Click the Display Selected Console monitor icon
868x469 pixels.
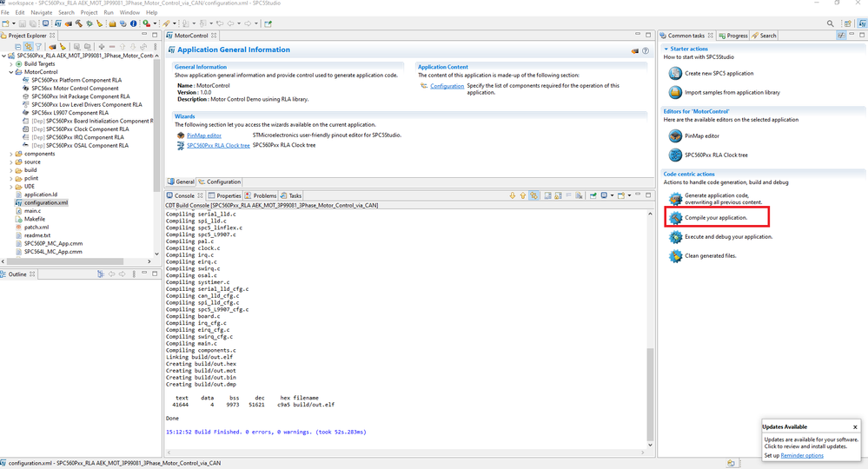coord(604,195)
